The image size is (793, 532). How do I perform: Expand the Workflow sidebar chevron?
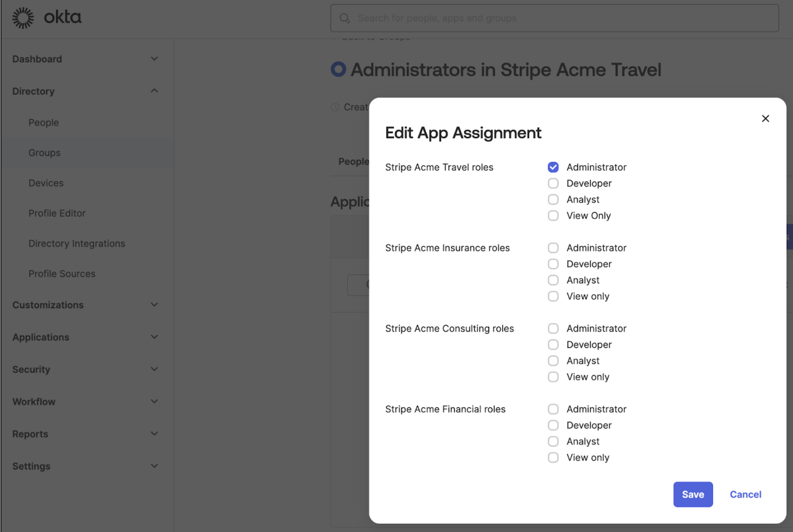154,402
